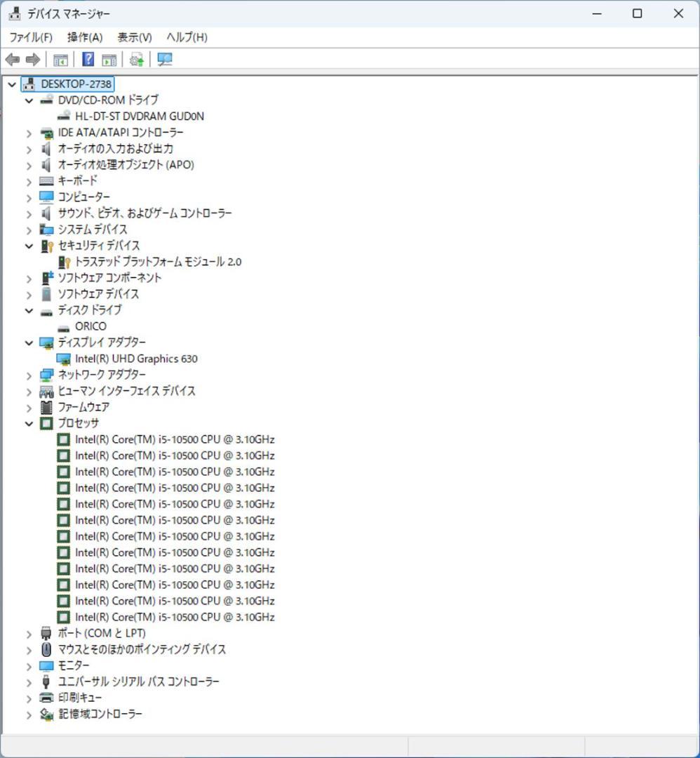Expand the ネットワーク アダプター category
The height and width of the screenshot is (758, 700).
coord(28,375)
